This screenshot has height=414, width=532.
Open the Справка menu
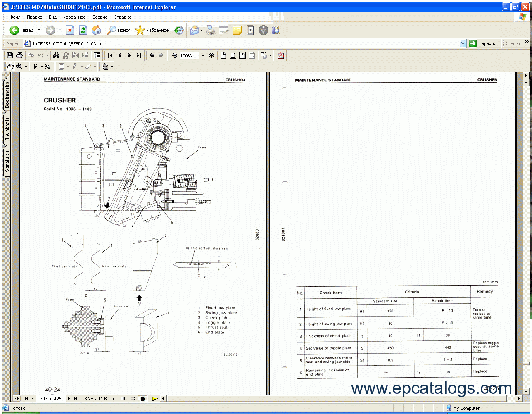coord(122,17)
